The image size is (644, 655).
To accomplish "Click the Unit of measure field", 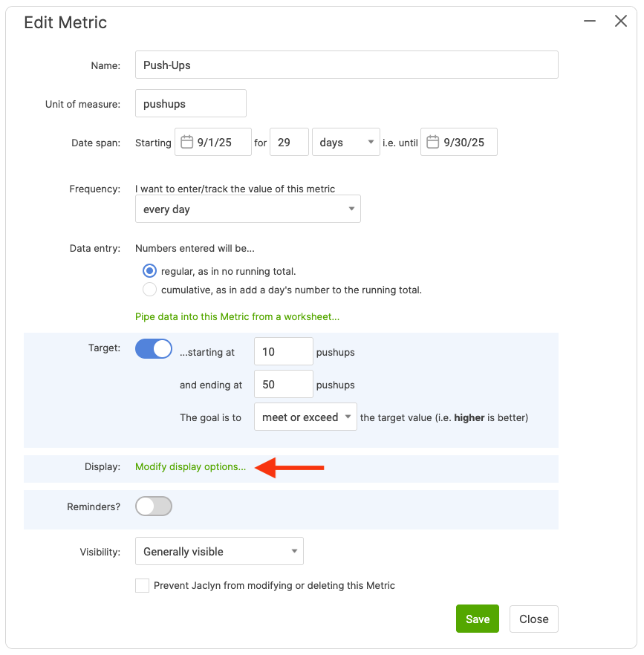I will 190,104.
